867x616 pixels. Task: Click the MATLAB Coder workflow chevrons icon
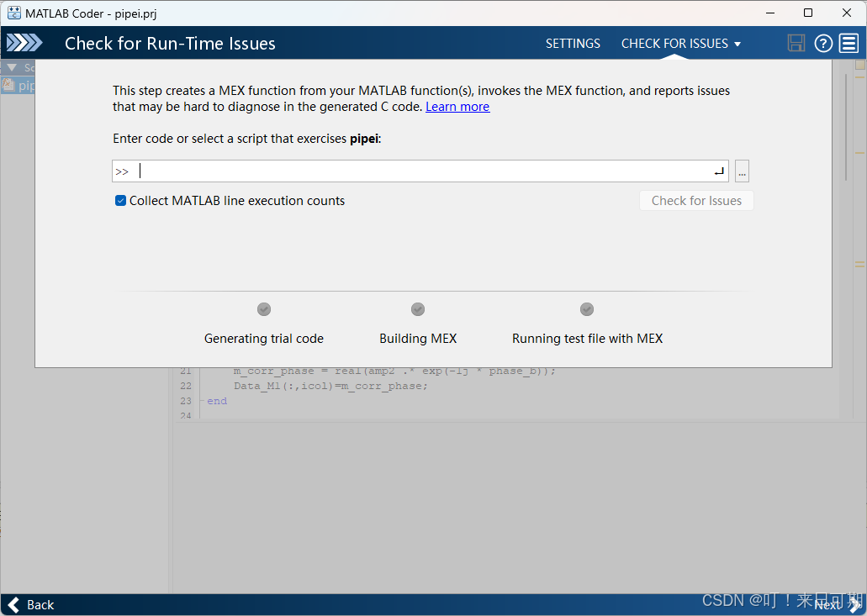pyautogui.click(x=24, y=43)
